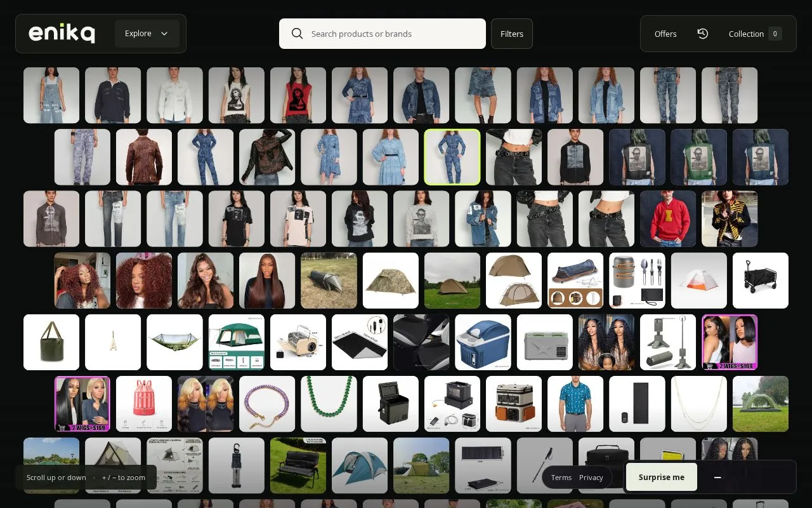This screenshot has width=812, height=508.
Task: Select the green beaded necklace thumbnail
Action: (x=329, y=403)
